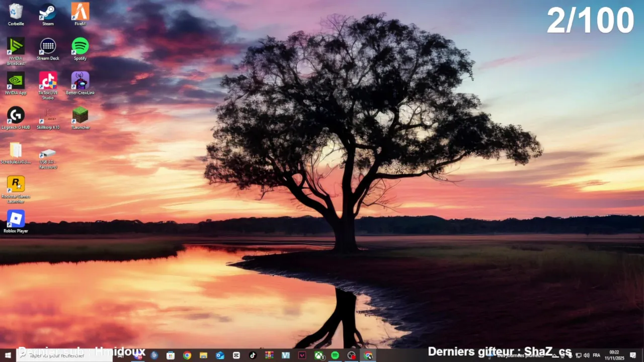
Task: Select the Better-CrewLink desktop icon
Action: pyautogui.click(x=80, y=83)
